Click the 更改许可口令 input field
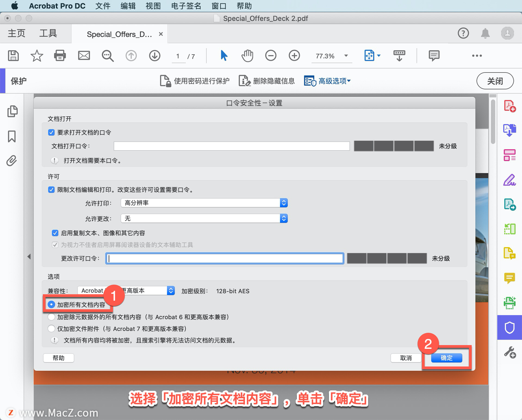The image size is (522, 420). coord(225,258)
